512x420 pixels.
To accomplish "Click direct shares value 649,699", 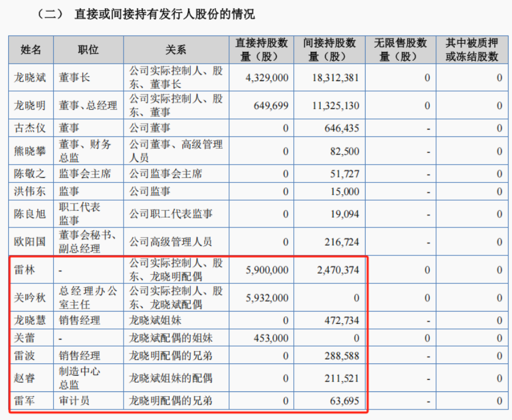I will pos(271,106).
